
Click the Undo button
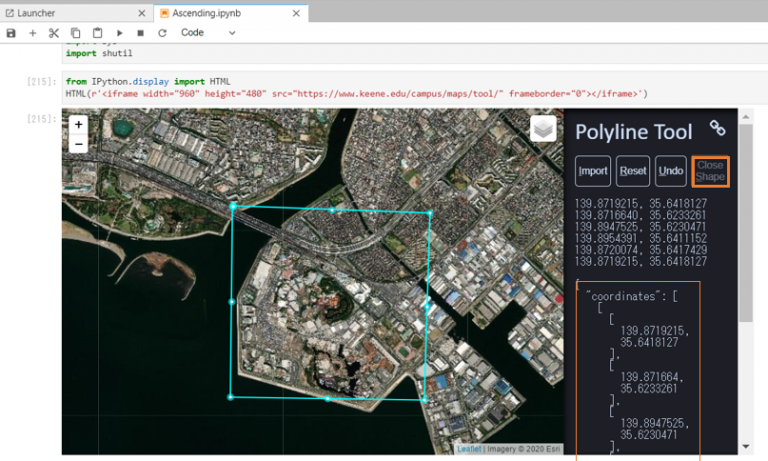pyautogui.click(x=671, y=171)
